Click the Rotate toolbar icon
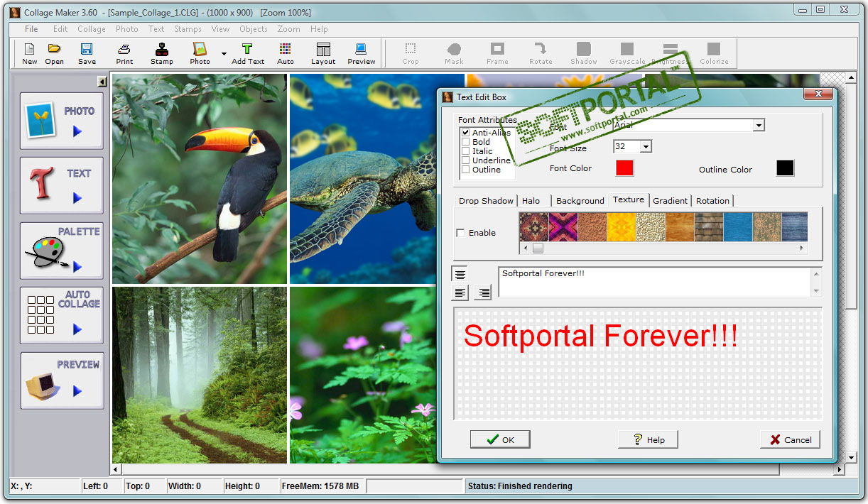 (541, 53)
